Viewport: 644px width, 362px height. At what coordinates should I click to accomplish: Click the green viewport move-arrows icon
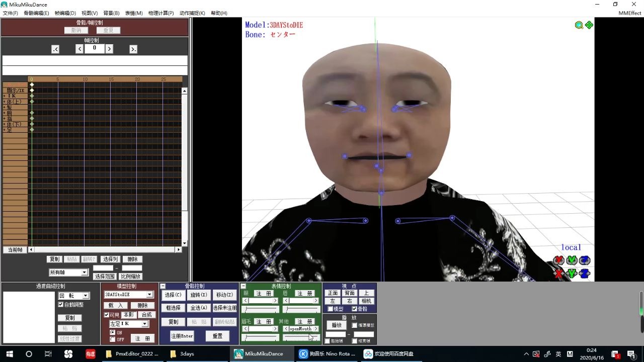click(x=589, y=25)
